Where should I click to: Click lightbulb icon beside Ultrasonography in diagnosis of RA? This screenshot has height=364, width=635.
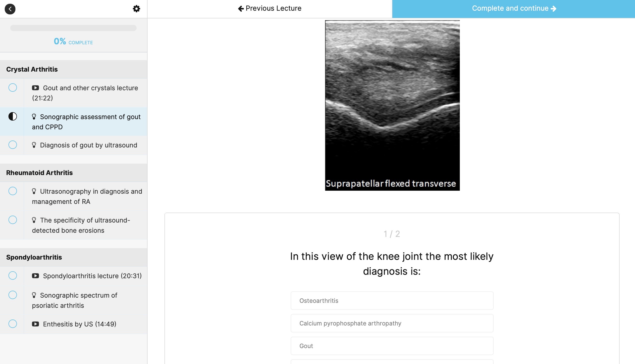(x=34, y=191)
